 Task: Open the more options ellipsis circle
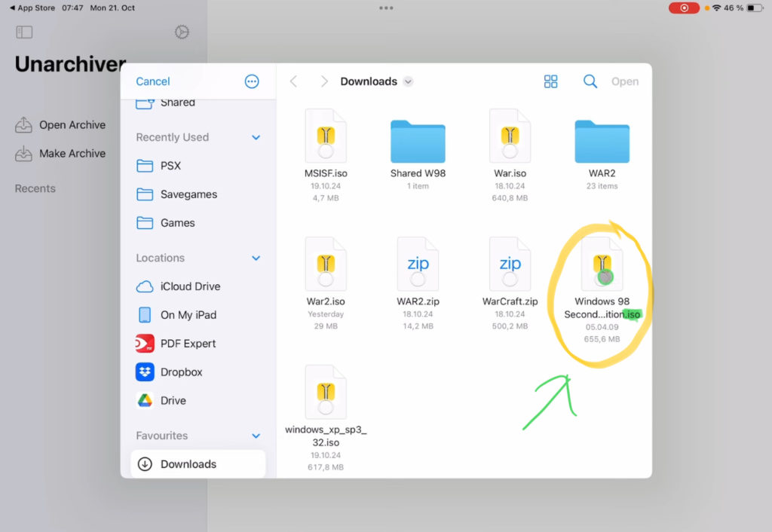[252, 81]
